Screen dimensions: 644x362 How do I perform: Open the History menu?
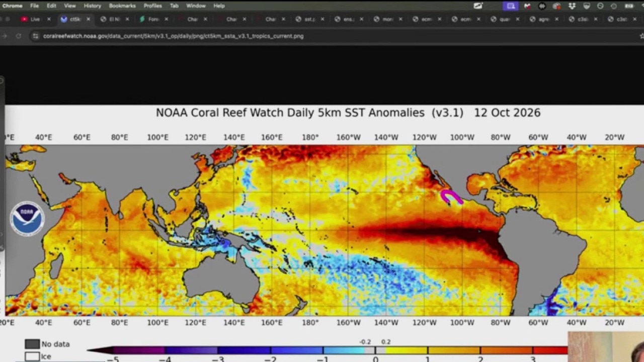coord(92,6)
